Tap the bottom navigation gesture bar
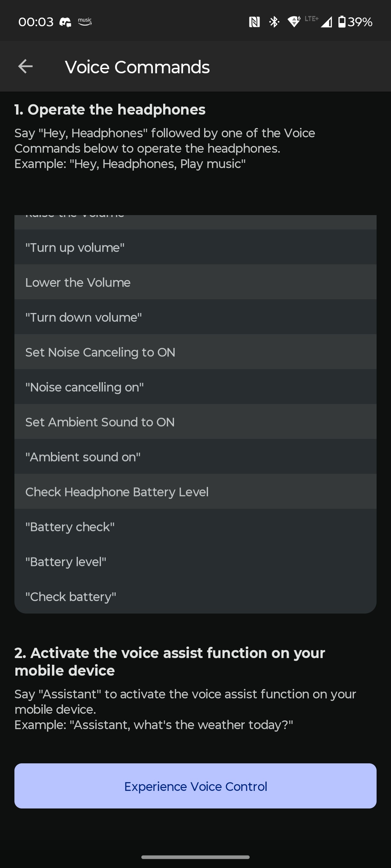The width and height of the screenshot is (391, 868). point(195,857)
